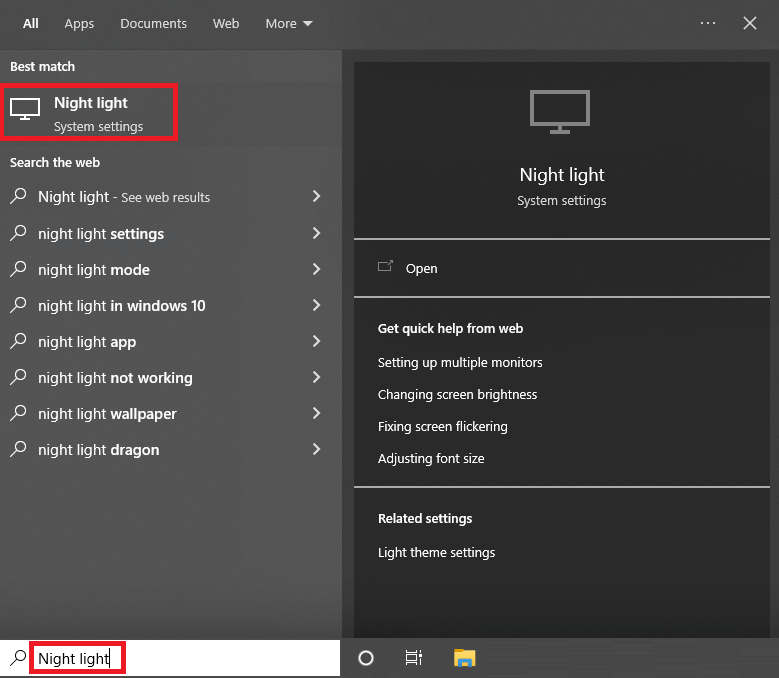This screenshot has width=779, height=678.
Task: Click the three-dot options icon
Action: click(x=708, y=23)
